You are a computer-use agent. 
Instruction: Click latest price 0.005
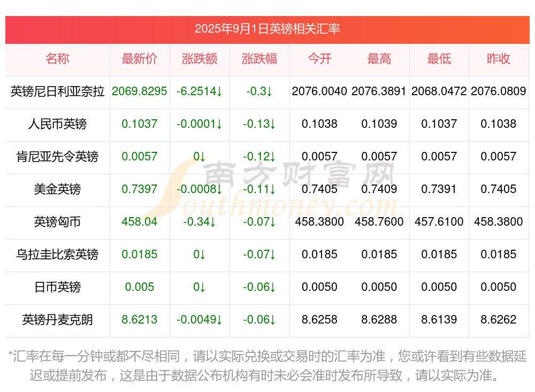pos(140,287)
